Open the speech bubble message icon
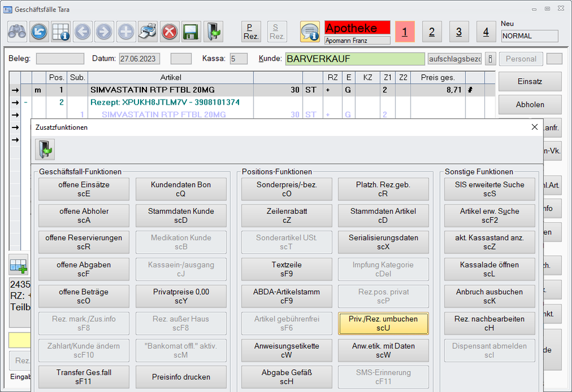Screen dimensions: 572x392 point(310,31)
